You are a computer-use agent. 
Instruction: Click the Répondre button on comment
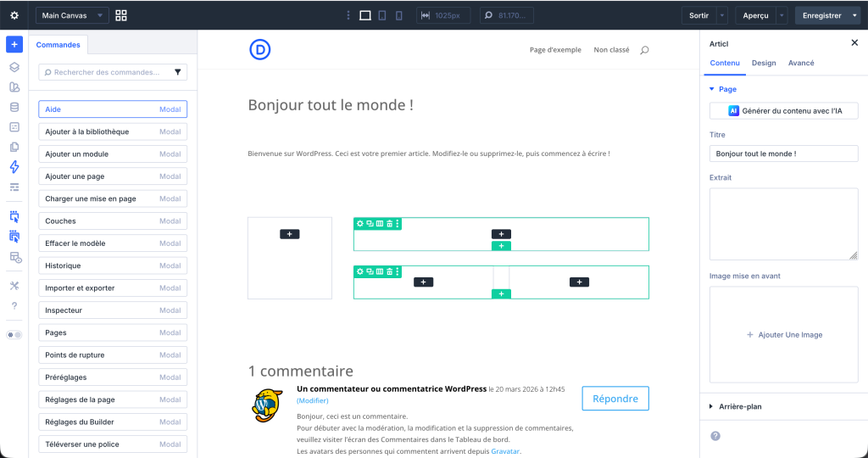click(615, 399)
